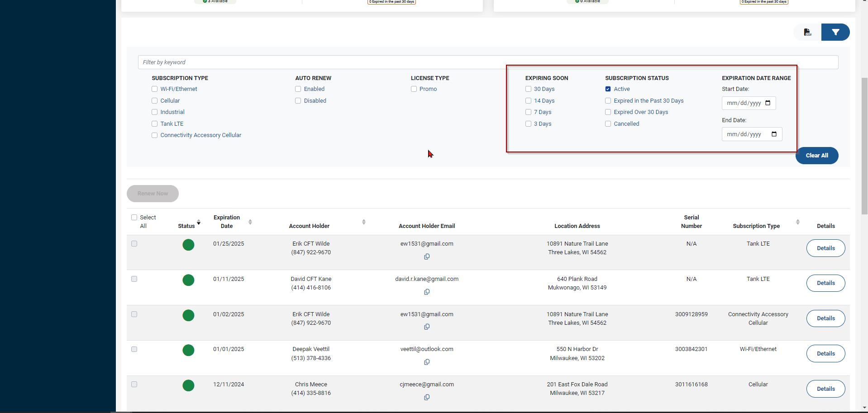Open calendar picker for End Date

pos(774,134)
